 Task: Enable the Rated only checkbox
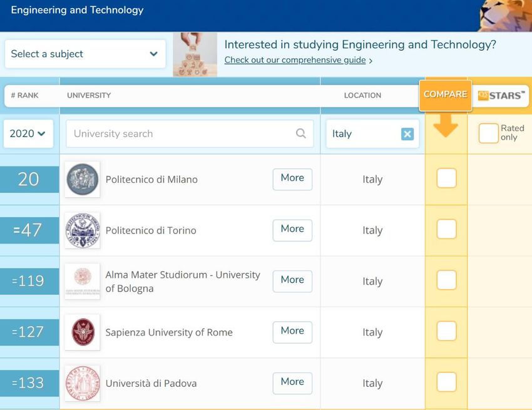488,133
